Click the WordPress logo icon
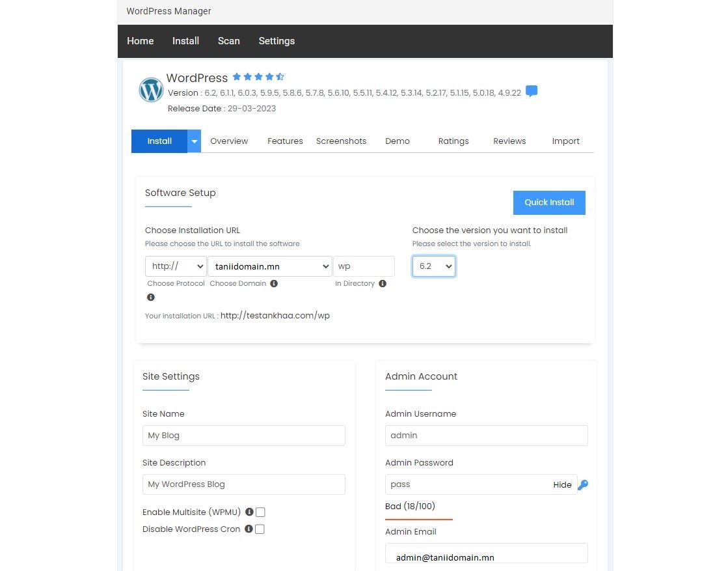The image size is (728, 571). pos(151,90)
